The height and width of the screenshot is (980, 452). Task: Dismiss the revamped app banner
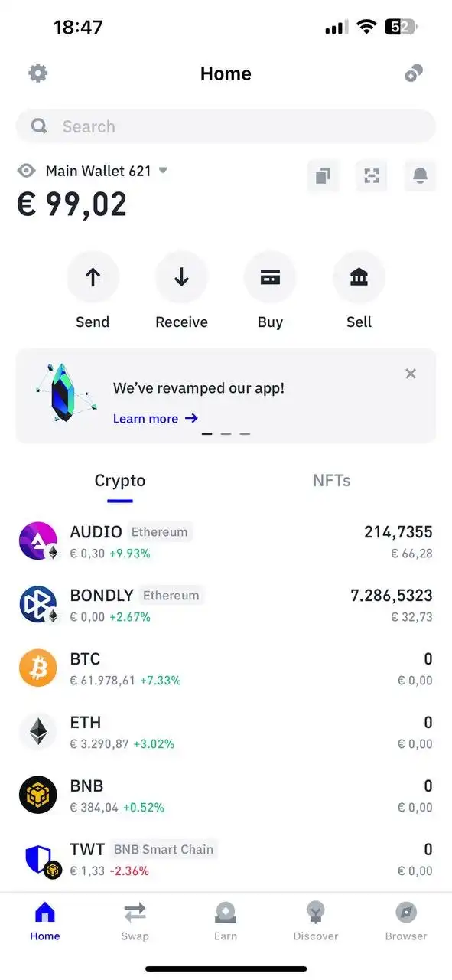(411, 374)
